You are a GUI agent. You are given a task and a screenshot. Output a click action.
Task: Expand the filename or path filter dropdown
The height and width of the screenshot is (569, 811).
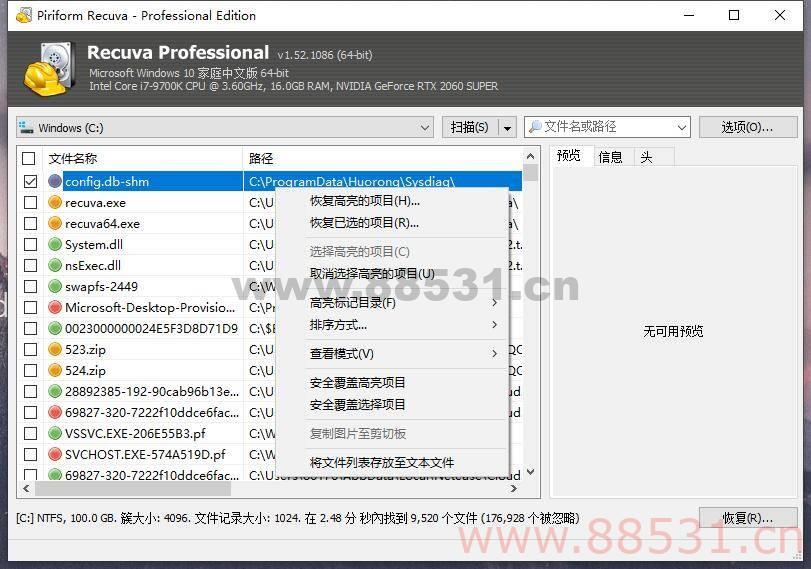[x=681, y=127]
